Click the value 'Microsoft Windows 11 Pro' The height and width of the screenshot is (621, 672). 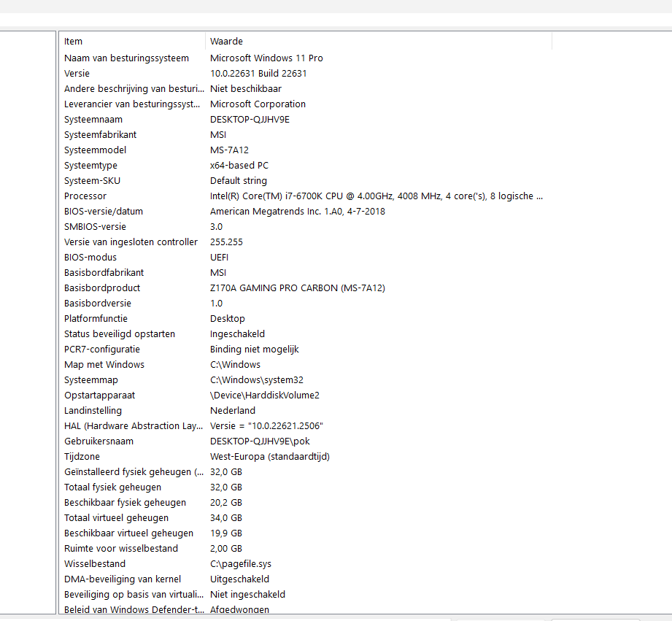pos(266,58)
